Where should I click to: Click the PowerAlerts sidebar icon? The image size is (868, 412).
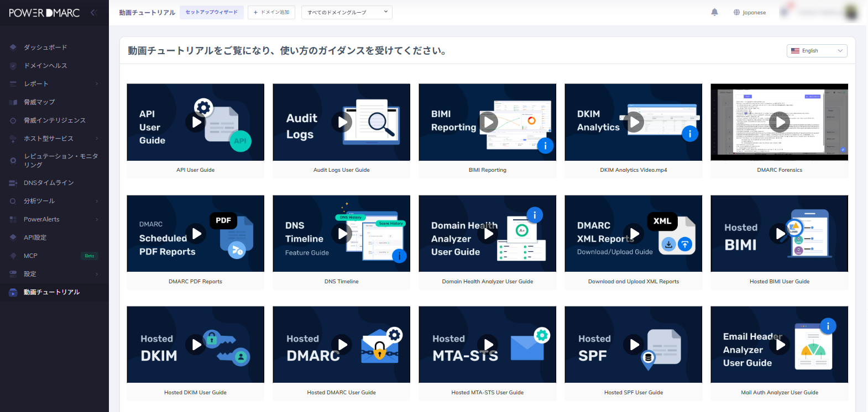tap(13, 219)
